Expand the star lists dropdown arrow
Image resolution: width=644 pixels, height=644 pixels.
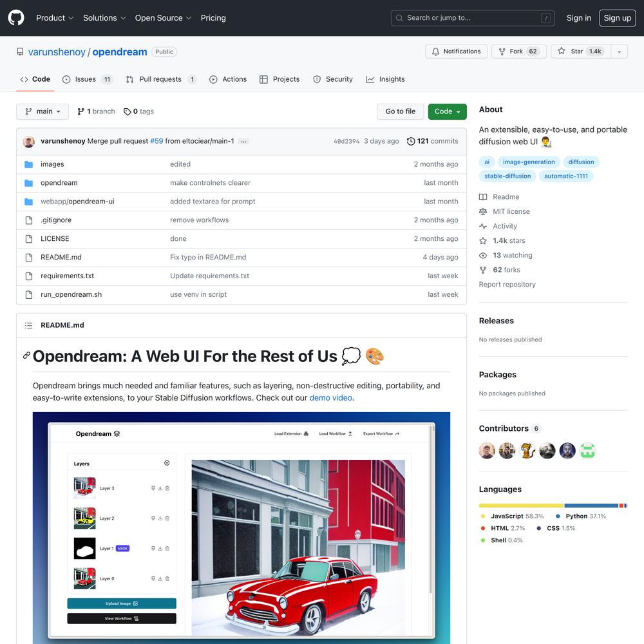coord(619,52)
